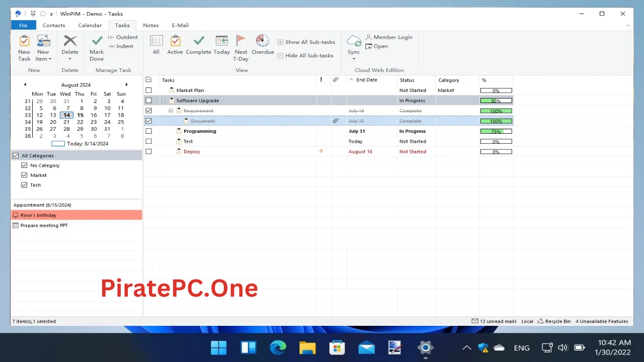Screen dimensions: 644x362
Task: Switch to the Contacts tab
Action: tap(54, 25)
